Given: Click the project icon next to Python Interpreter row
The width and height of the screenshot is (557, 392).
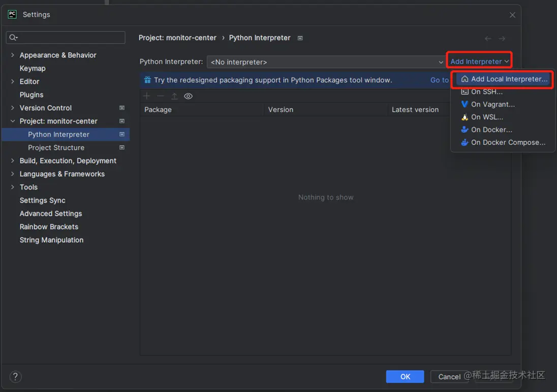Looking at the screenshot, I should 122,134.
